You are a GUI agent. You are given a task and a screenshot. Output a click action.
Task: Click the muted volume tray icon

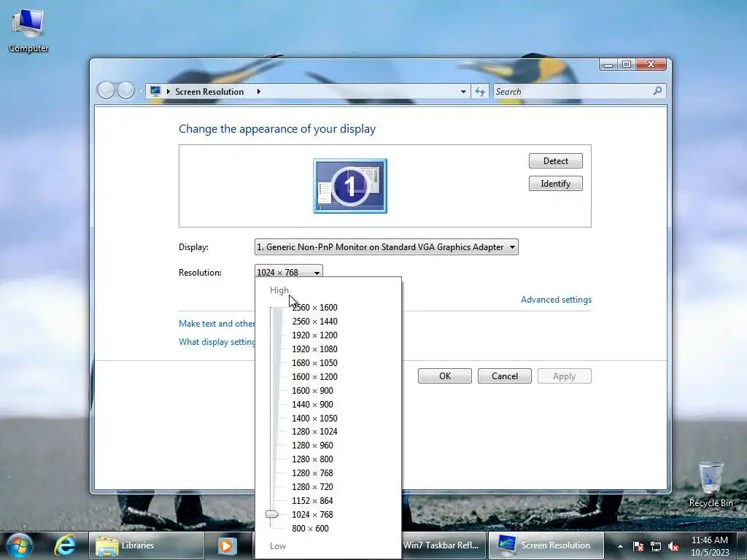[673, 546]
